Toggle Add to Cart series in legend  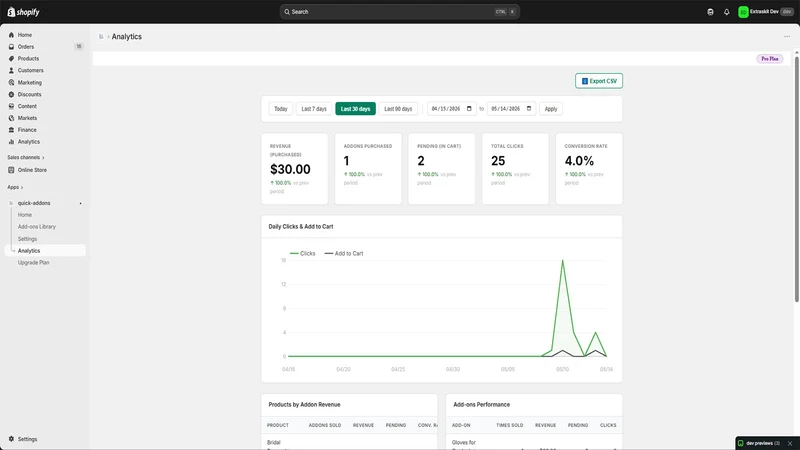tap(344, 253)
